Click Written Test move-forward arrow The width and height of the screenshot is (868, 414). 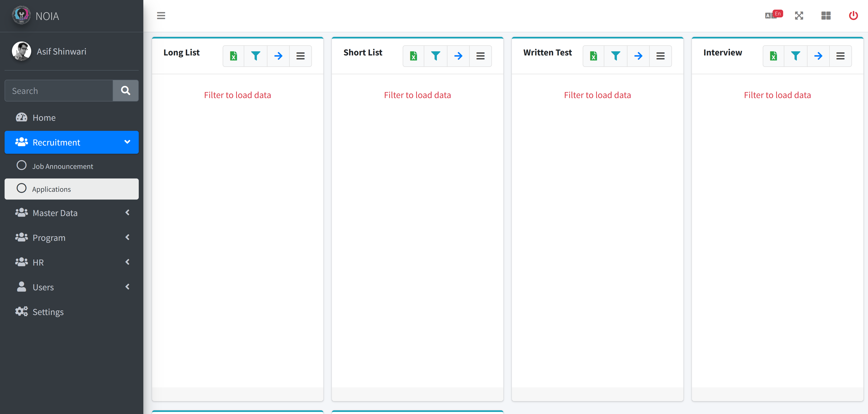[638, 56]
